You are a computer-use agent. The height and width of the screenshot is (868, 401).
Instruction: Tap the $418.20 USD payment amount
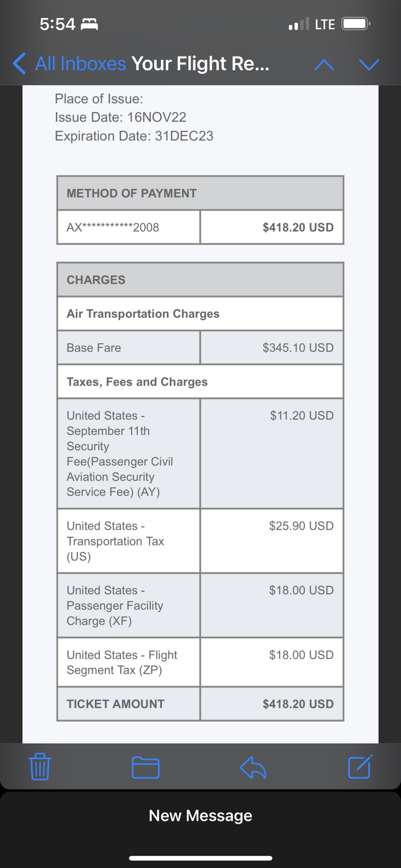[298, 227]
